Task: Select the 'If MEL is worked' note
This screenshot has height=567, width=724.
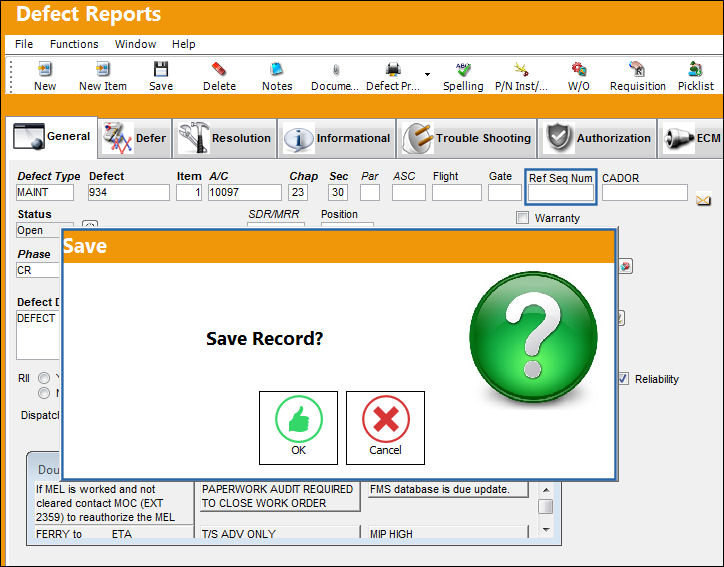Action: click(114, 503)
